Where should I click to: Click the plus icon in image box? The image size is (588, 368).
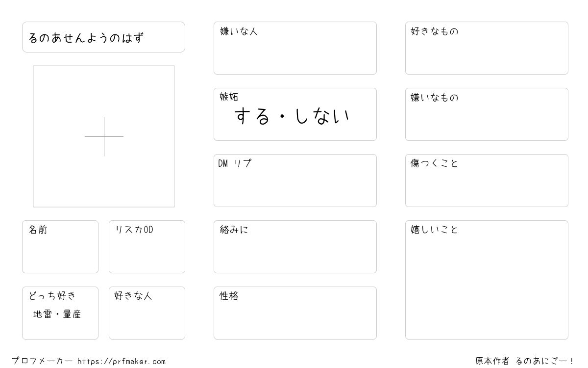pyautogui.click(x=104, y=136)
